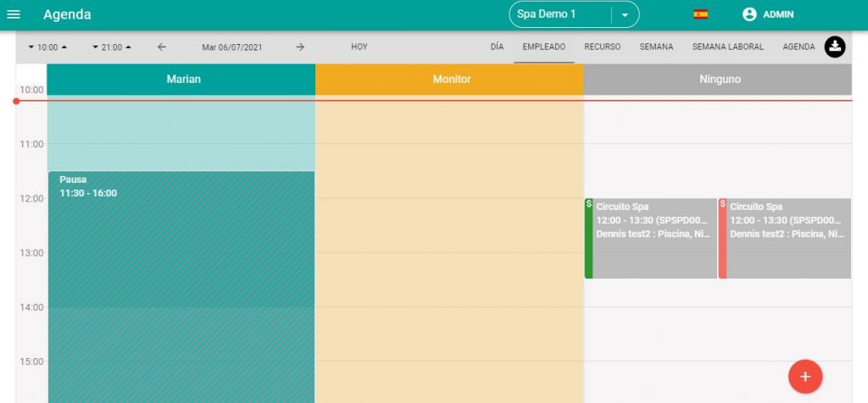Increase the 21:00 end hour with up arrow
The width and height of the screenshot is (868, 403).
129,47
